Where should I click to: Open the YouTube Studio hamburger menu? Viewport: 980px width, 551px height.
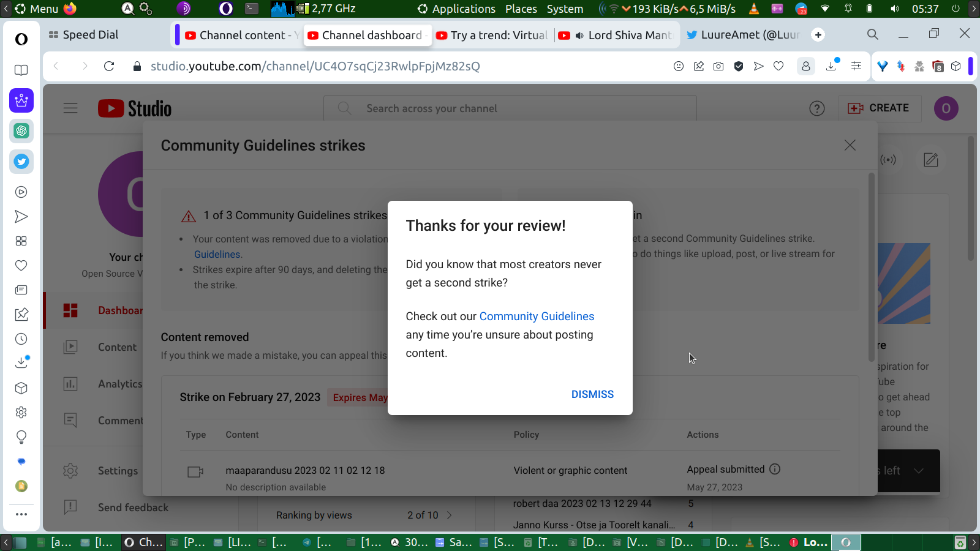70,108
